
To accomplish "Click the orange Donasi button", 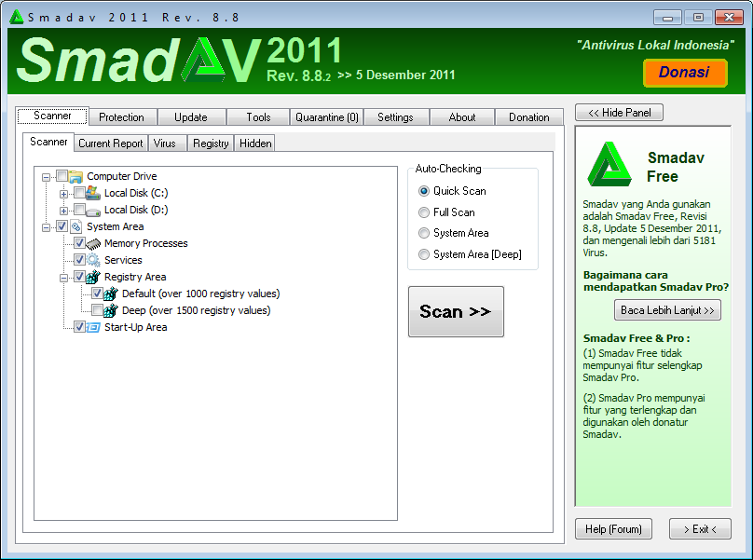I will click(x=685, y=73).
